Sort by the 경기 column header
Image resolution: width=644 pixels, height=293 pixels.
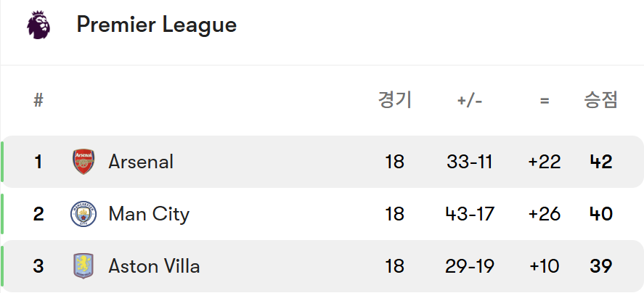395,100
